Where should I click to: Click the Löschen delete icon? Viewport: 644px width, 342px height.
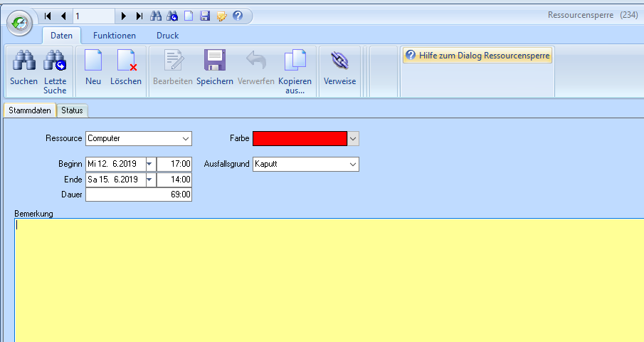tap(126, 62)
